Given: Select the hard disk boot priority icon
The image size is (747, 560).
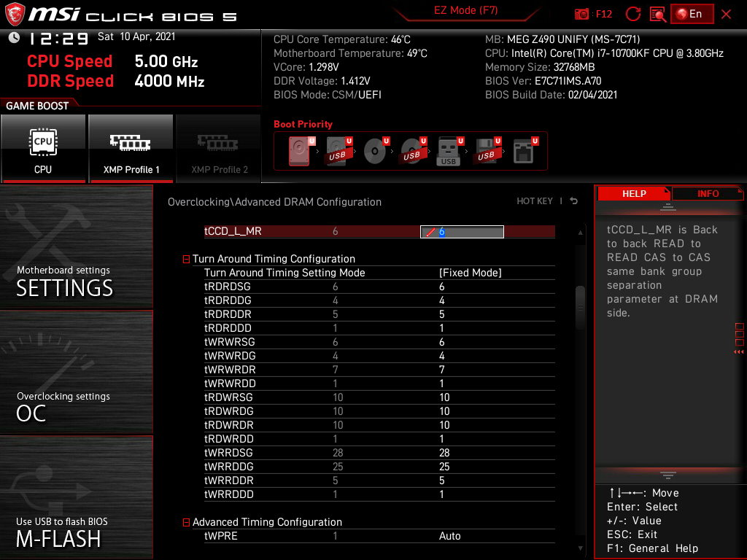Looking at the screenshot, I should tap(301, 151).
